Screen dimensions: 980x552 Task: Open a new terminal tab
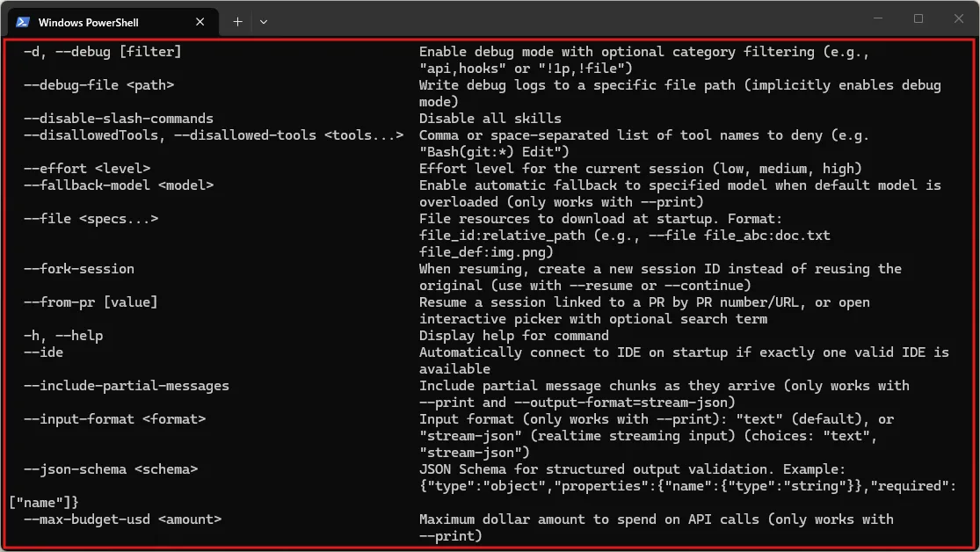click(237, 22)
